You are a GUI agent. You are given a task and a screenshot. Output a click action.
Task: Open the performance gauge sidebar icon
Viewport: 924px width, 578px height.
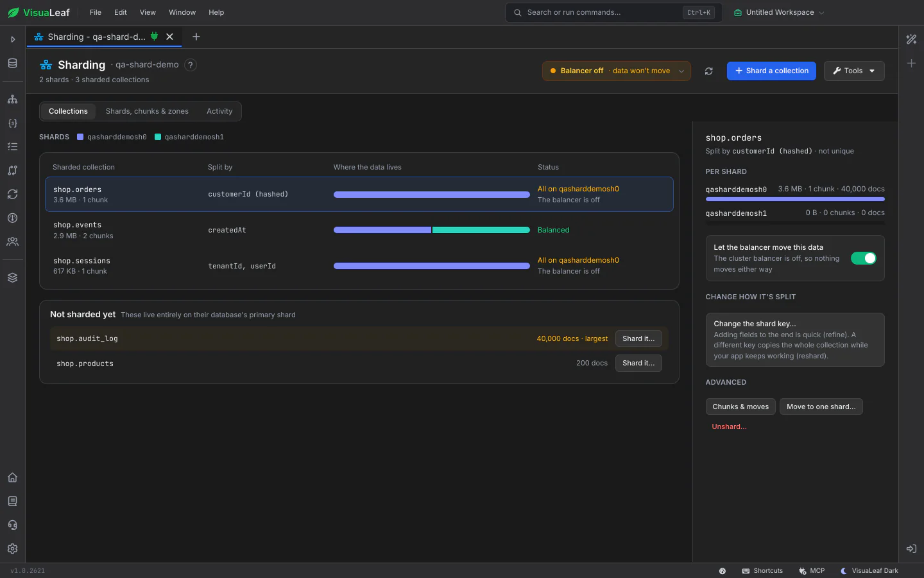tap(12, 218)
